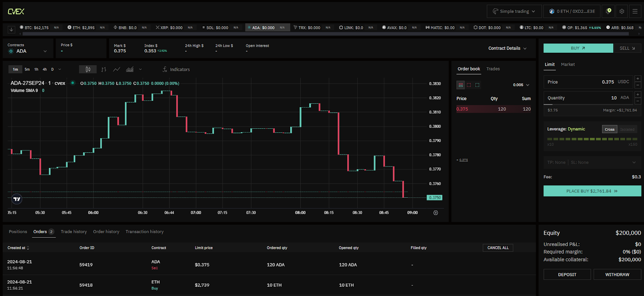
Task: Switch to the Trade history tab
Action: pyautogui.click(x=74, y=232)
